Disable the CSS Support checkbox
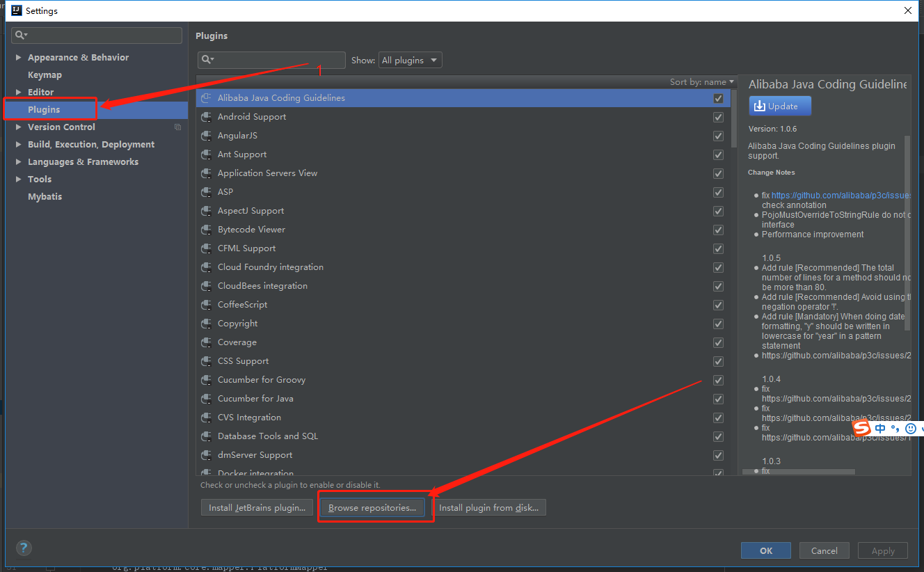The image size is (924, 572). point(718,361)
